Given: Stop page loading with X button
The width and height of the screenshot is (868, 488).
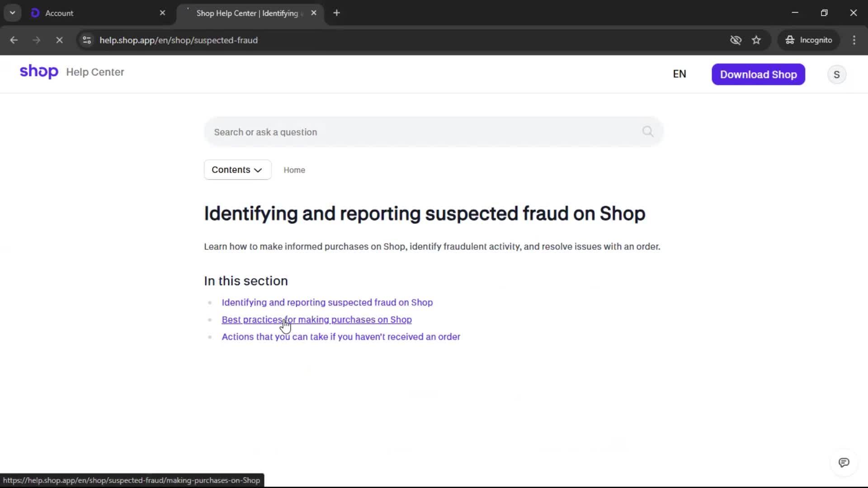Looking at the screenshot, I should pyautogui.click(x=59, y=40).
